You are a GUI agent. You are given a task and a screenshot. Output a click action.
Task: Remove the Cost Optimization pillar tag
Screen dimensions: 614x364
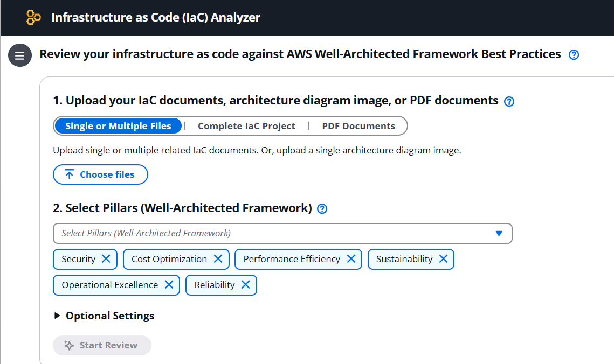[x=218, y=259]
